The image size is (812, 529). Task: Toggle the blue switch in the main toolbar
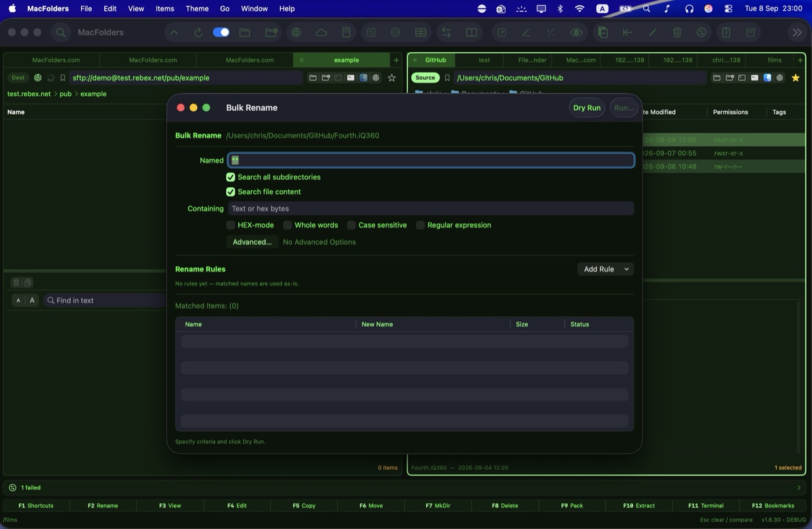(221, 32)
